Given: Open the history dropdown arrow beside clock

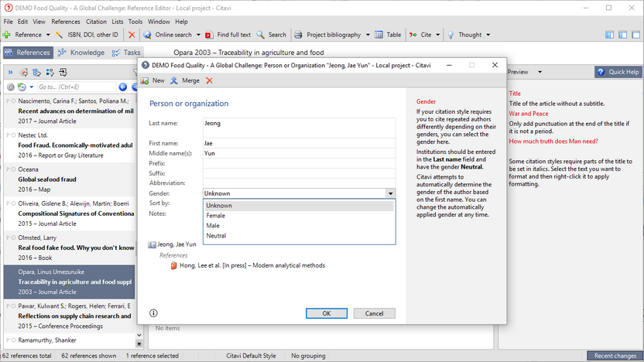Looking at the screenshot, I should point(31,87).
